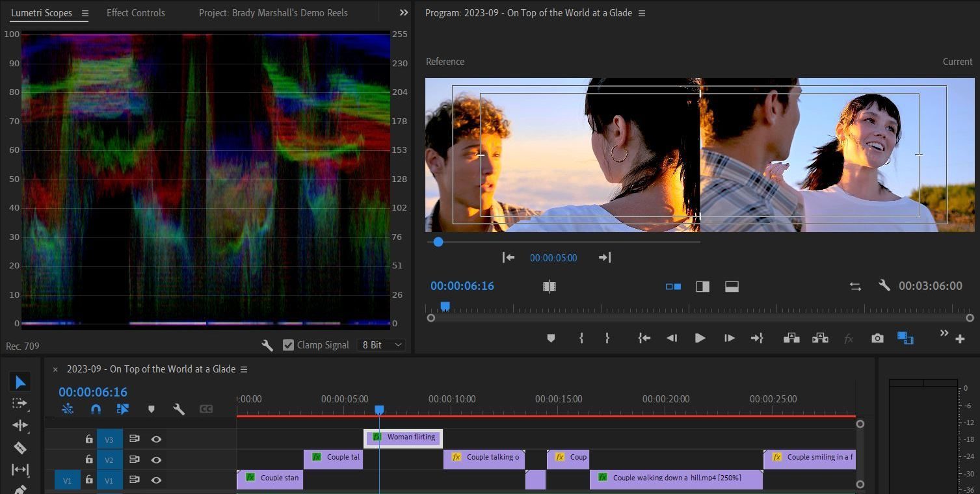Switch comparison to side-by-side view

point(673,287)
